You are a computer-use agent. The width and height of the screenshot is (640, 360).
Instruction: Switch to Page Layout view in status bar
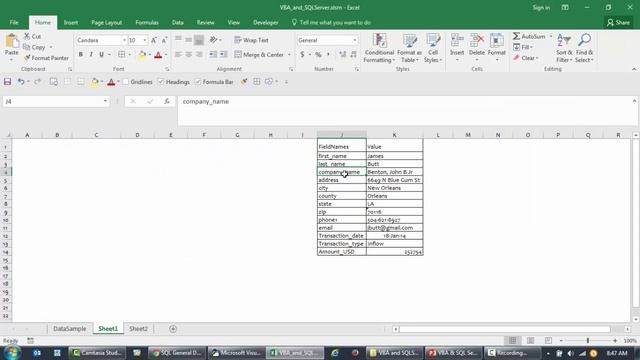click(530, 340)
